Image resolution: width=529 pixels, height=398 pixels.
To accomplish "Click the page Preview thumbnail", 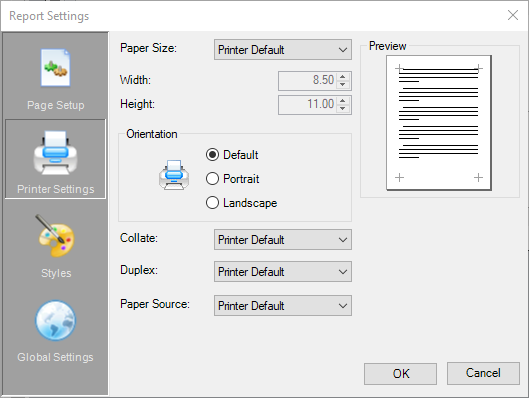I will (439, 123).
